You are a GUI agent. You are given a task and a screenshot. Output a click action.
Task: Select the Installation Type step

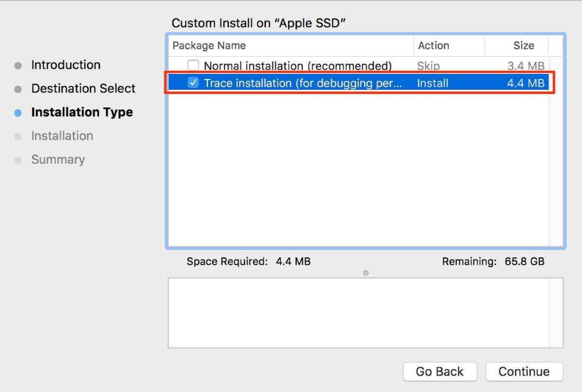pos(82,112)
